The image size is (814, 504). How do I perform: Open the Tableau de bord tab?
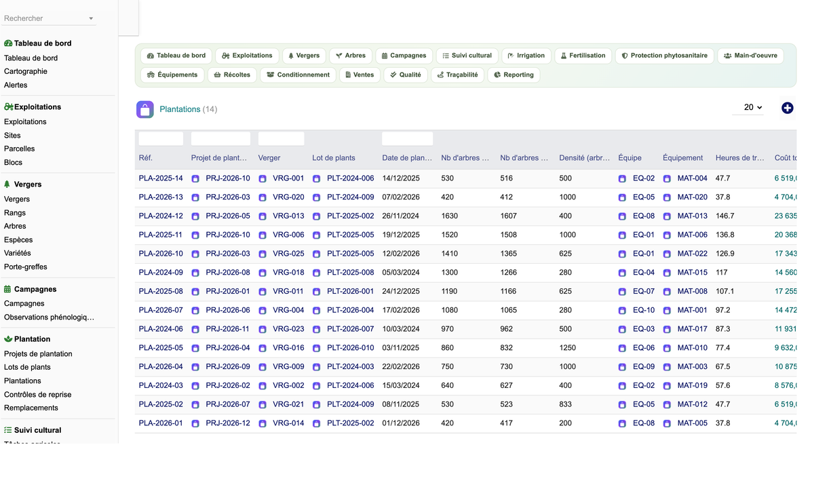[176, 56]
